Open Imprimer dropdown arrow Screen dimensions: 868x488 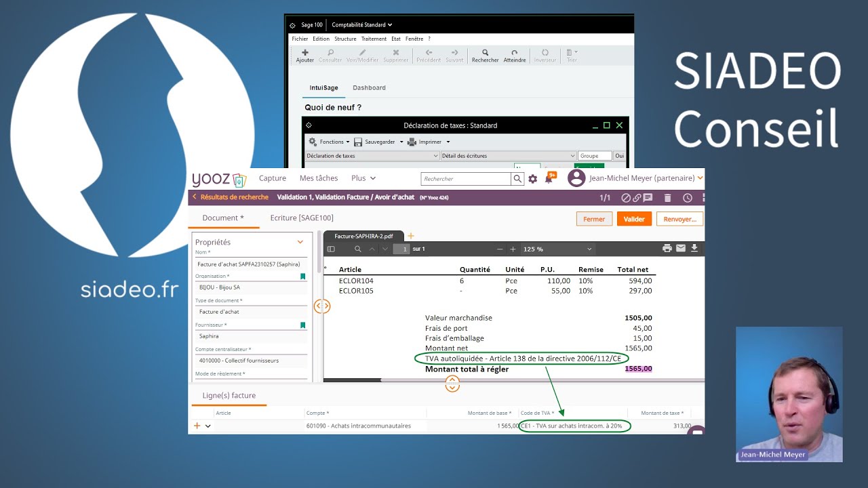[448, 142]
